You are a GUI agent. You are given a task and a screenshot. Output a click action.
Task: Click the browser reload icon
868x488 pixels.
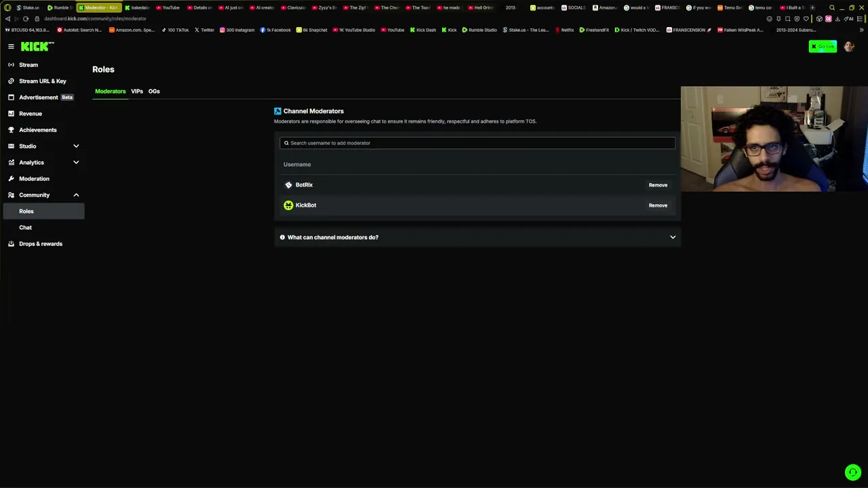[x=26, y=19]
